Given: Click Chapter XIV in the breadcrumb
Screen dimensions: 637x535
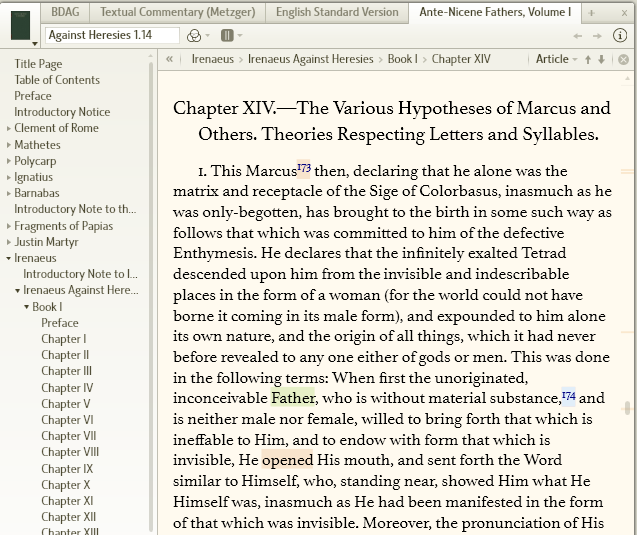Looking at the screenshot, I should coord(461,59).
